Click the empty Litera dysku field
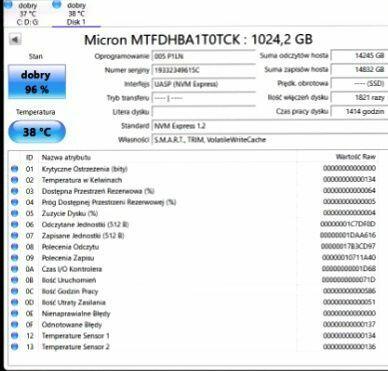The width and height of the screenshot is (388, 371). tap(203, 112)
